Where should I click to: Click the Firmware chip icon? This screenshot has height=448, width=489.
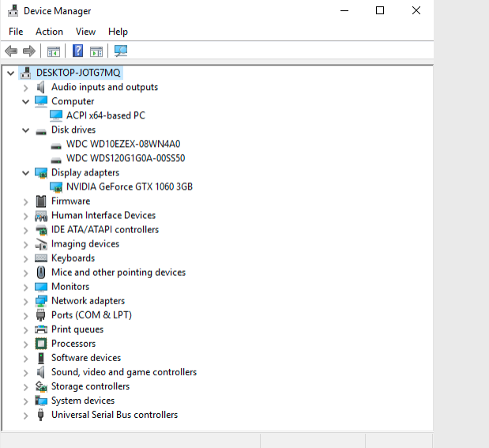point(41,201)
